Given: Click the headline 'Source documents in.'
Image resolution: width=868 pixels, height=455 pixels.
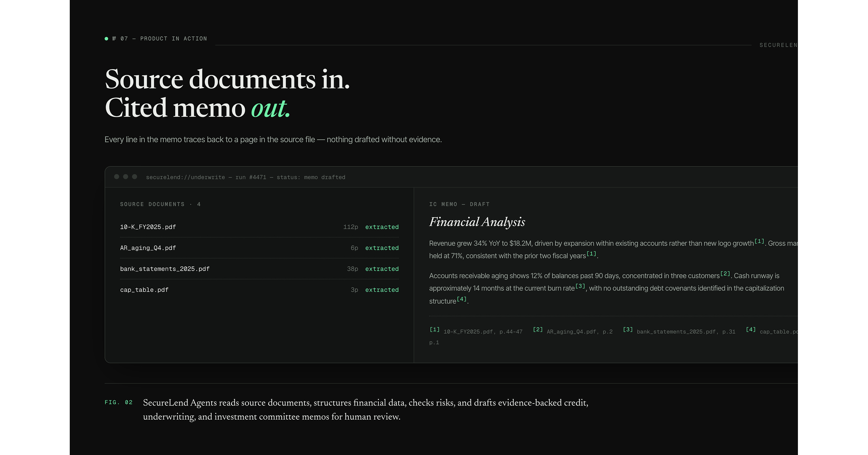Looking at the screenshot, I should 227,79.
